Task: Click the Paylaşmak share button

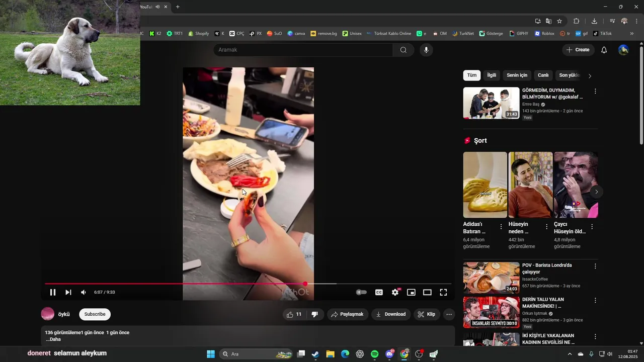Action: pyautogui.click(x=348, y=314)
